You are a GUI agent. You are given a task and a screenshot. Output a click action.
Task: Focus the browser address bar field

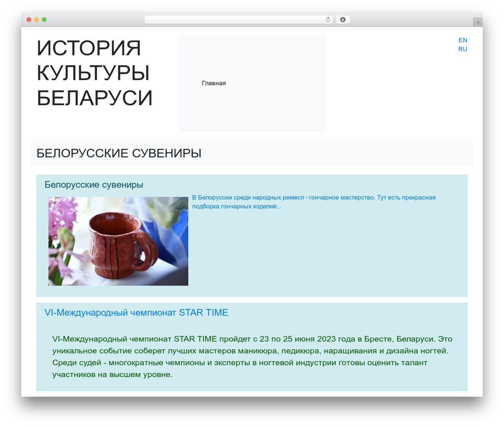[x=238, y=20]
